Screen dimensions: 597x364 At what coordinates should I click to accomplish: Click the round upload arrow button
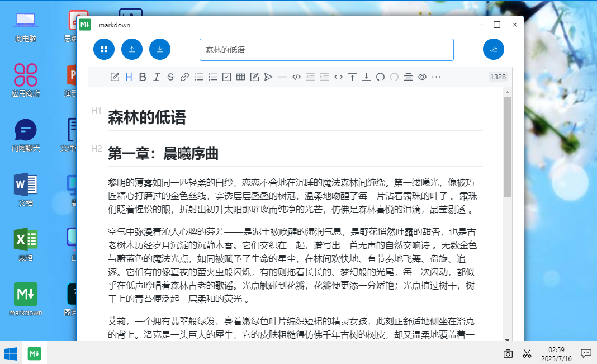click(x=132, y=50)
